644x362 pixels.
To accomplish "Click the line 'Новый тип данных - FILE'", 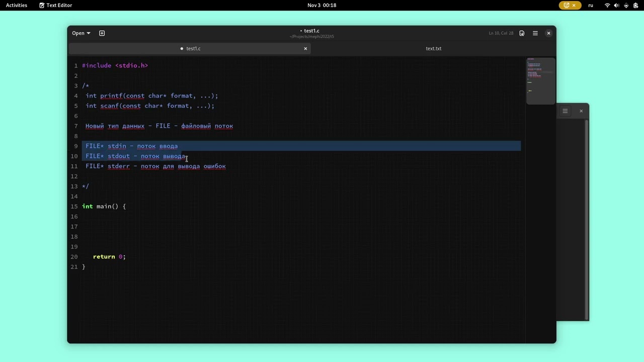I will [159, 126].
